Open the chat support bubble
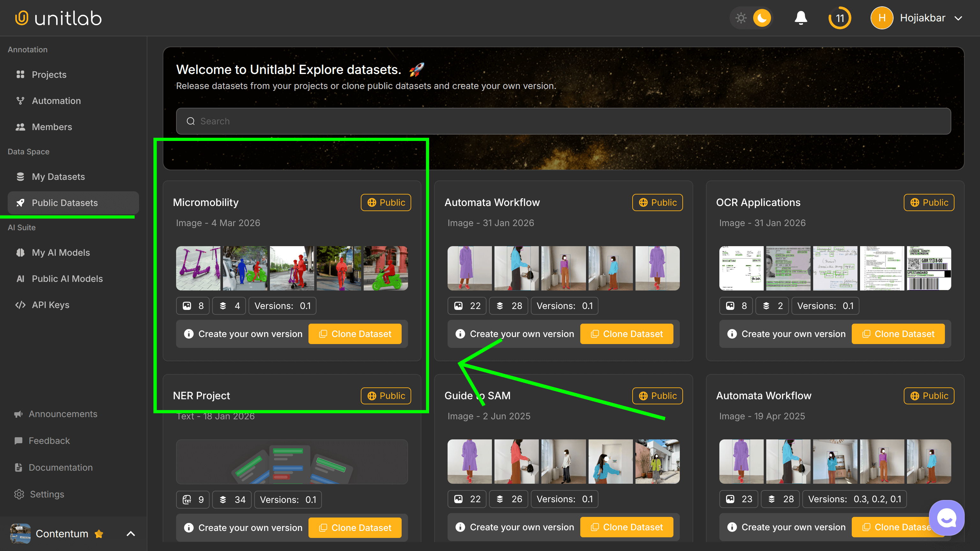980x551 pixels. tap(946, 518)
